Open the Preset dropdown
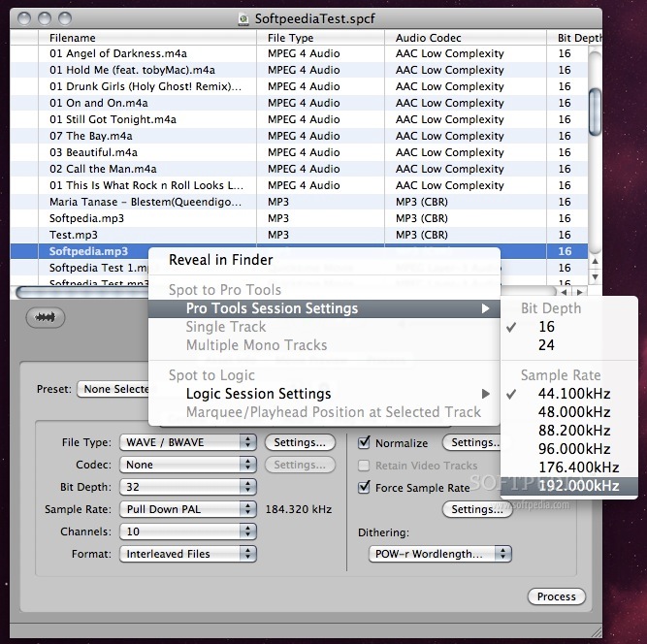The width and height of the screenshot is (647, 644). [x=113, y=389]
